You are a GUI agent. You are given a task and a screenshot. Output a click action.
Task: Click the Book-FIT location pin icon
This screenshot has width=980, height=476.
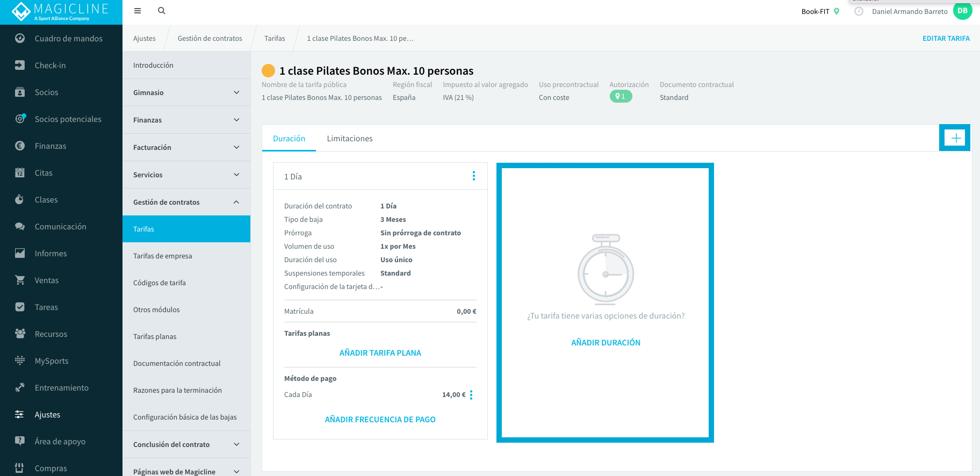coord(837,11)
